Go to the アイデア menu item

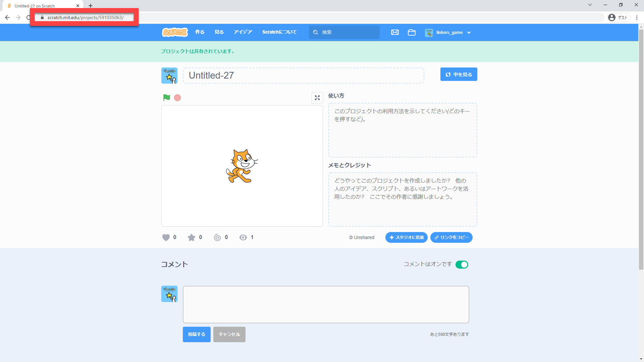point(243,32)
